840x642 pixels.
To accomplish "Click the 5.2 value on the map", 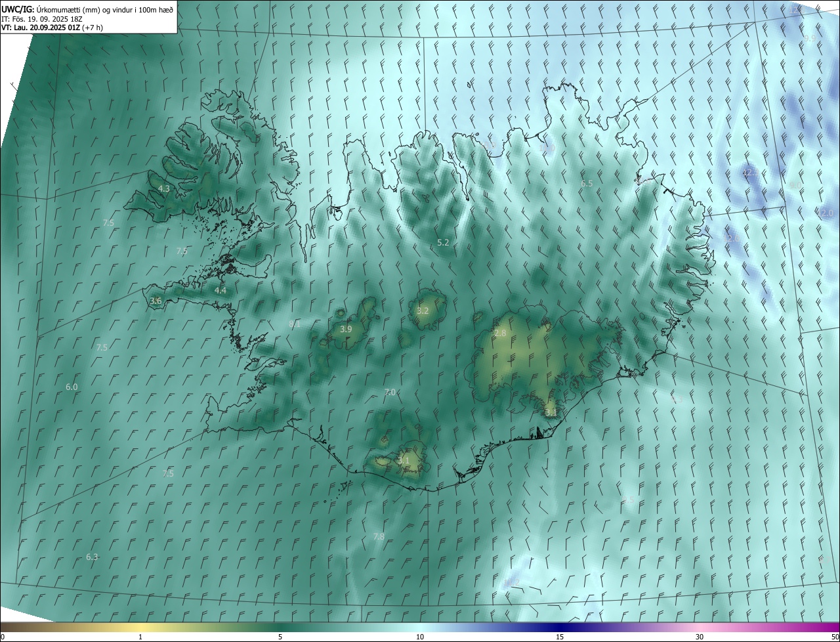I will 443,242.
